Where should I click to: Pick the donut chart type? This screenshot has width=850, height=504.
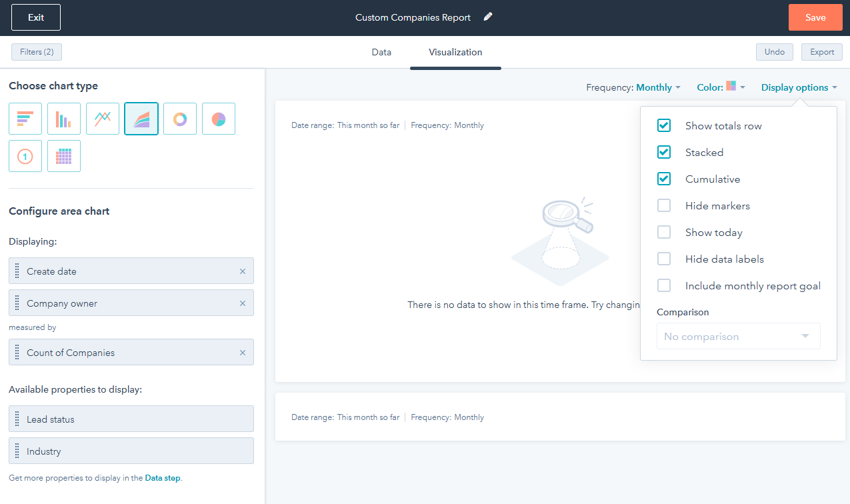pos(179,118)
